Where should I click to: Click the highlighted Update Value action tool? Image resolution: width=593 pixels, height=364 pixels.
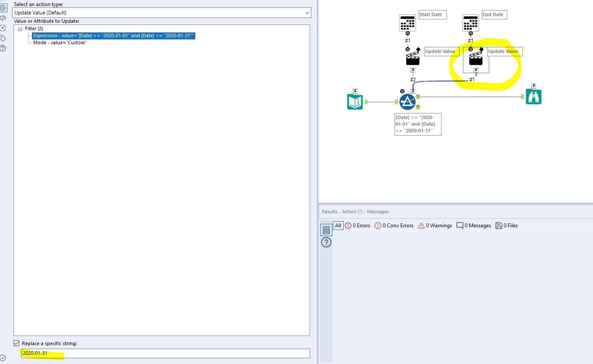475,58
